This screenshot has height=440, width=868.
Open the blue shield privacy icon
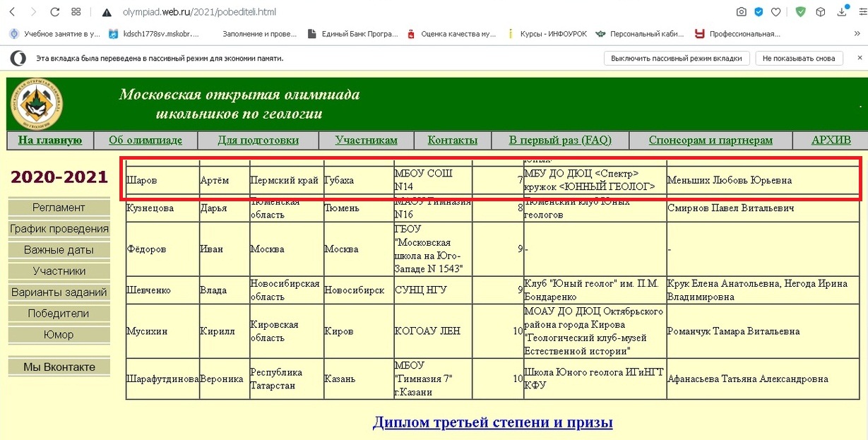point(759,12)
